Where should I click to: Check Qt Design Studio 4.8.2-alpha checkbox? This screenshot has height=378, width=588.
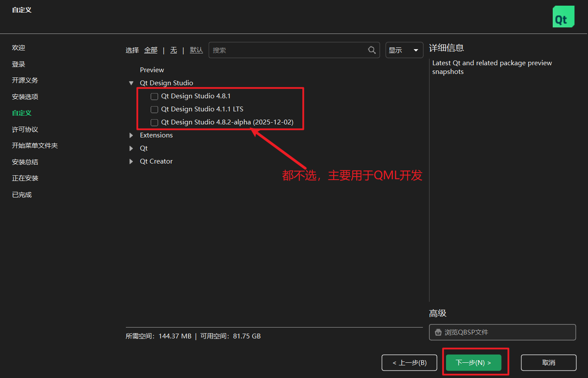(154, 122)
